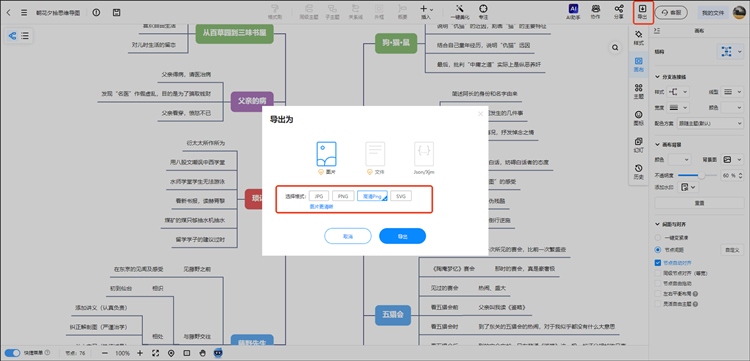Open the hamburger menu in top bar
Screen dimensions: 750x361
pyautogui.click(x=24, y=13)
